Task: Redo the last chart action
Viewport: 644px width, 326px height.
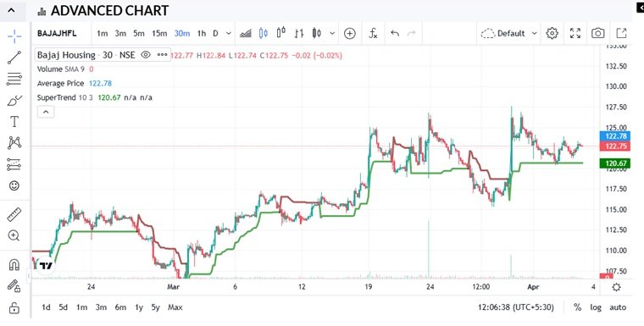Action: [411, 33]
